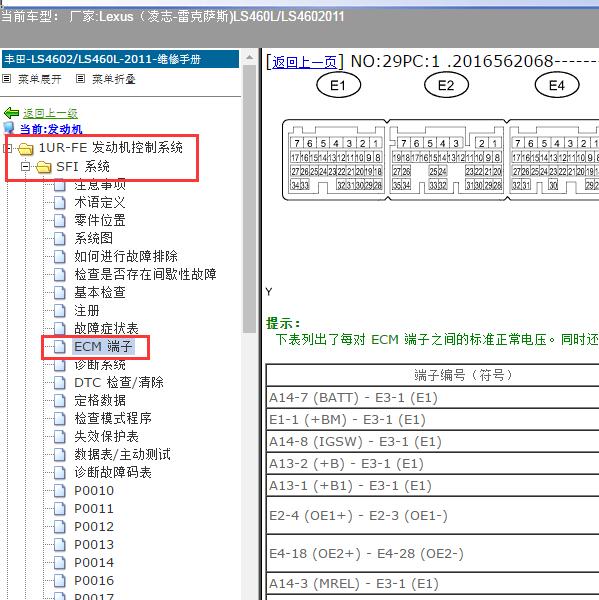The width and height of the screenshot is (599, 600).
Task: Click the page icon beside P0011
Action: click(59, 509)
